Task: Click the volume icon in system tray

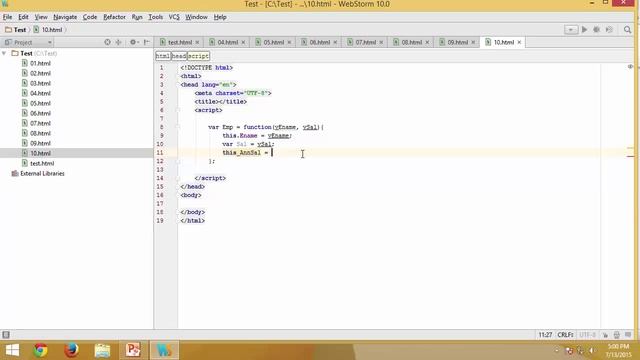Action: [x=591, y=351]
